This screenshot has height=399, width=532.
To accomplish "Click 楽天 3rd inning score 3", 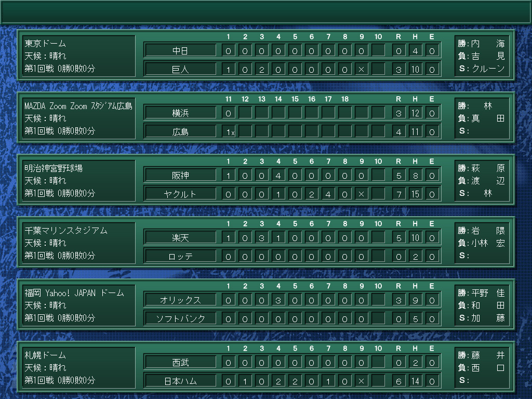I will [262, 238].
